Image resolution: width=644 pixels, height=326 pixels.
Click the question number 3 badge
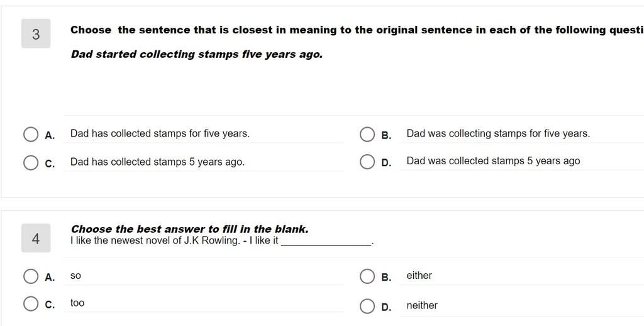pyautogui.click(x=36, y=33)
